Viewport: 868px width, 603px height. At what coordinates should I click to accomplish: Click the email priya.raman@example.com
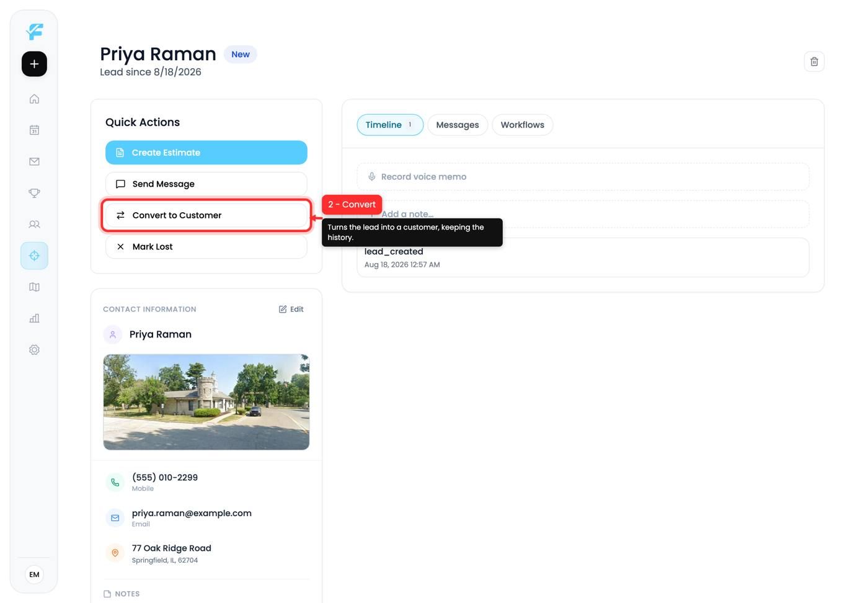[x=192, y=513]
